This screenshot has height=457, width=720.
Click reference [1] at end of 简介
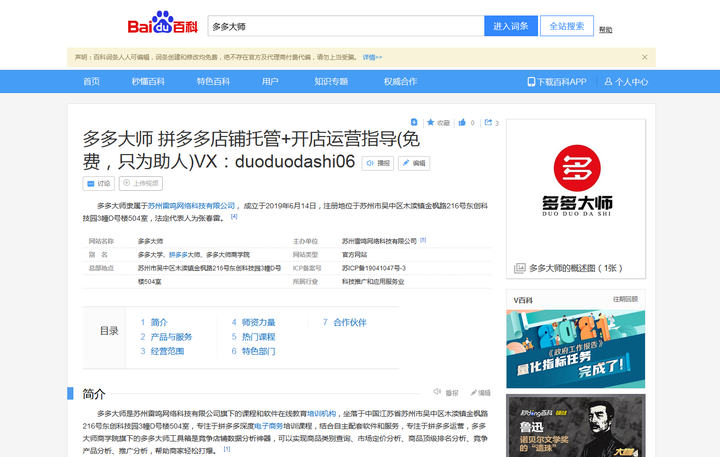tap(227, 449)
